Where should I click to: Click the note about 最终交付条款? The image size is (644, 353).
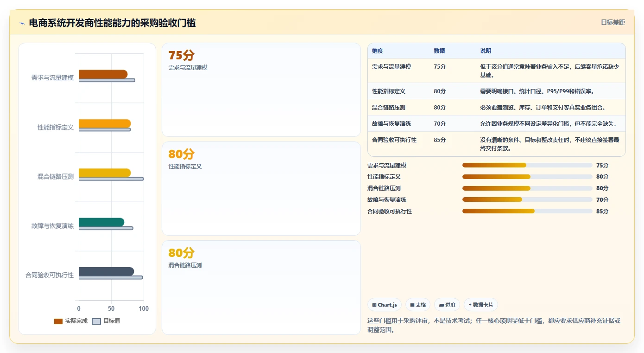549,144
